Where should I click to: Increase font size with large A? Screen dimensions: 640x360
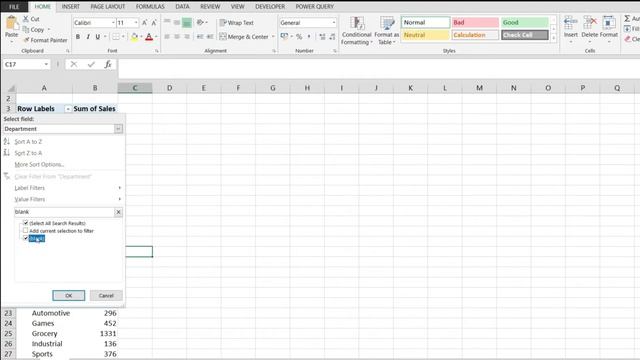coord(144,23)
